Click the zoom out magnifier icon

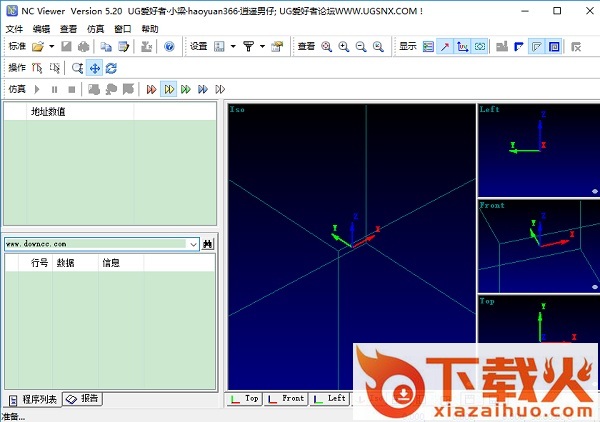361,46
